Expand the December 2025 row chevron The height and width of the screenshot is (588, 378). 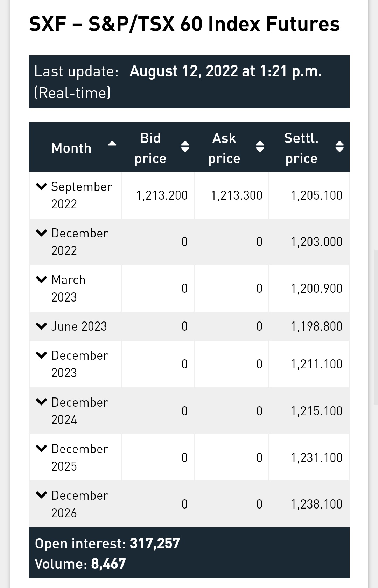click(41, 449)
